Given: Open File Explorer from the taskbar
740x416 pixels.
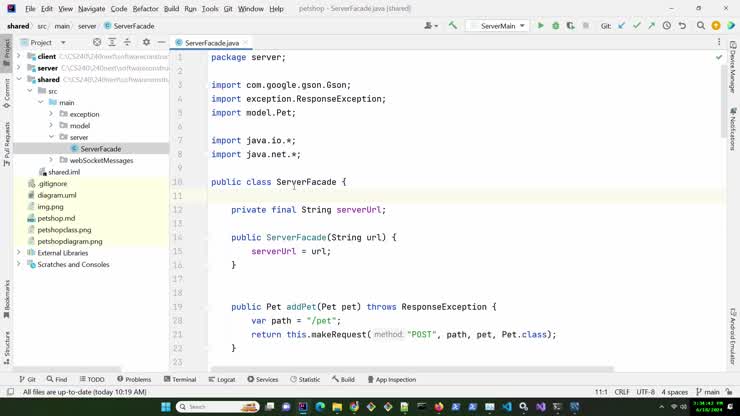Looking at the screenshot, I should coord(337,407).
